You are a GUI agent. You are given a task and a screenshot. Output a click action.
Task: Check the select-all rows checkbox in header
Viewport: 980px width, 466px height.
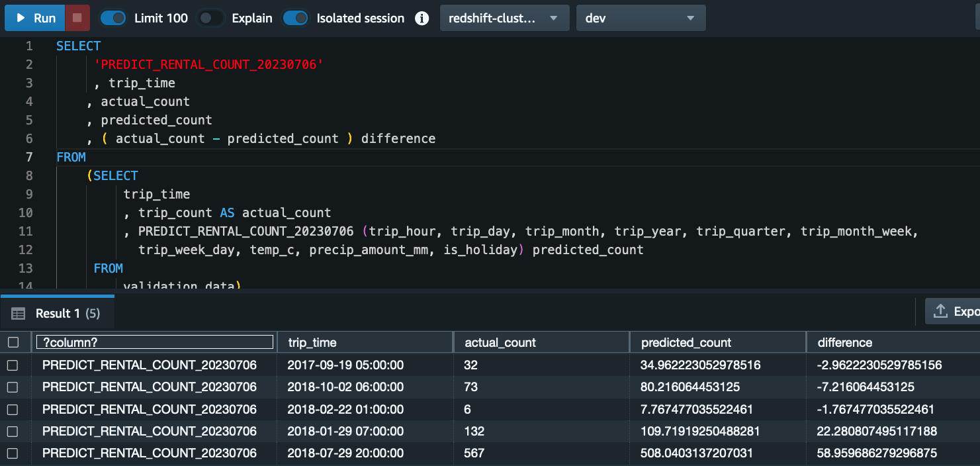13,342
